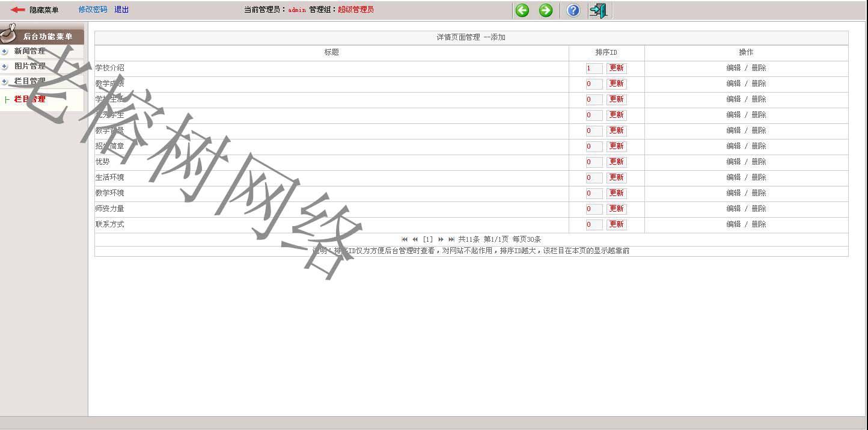Log out with the 退出 link

point(121,10)
